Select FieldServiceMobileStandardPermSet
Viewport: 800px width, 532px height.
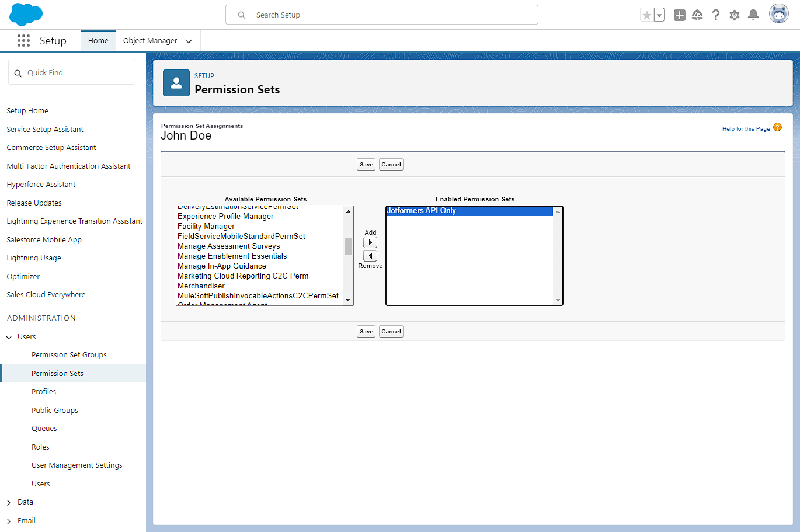(x=241, y=237)
